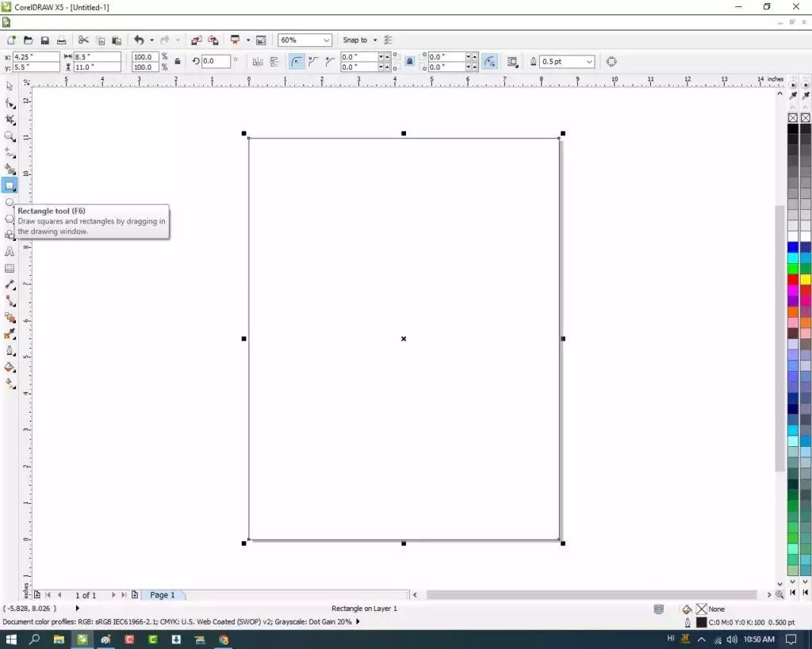This screenshot has width=812, height=649.
Task: Switch to the Page 1 tab
Action: coord(162,594)
